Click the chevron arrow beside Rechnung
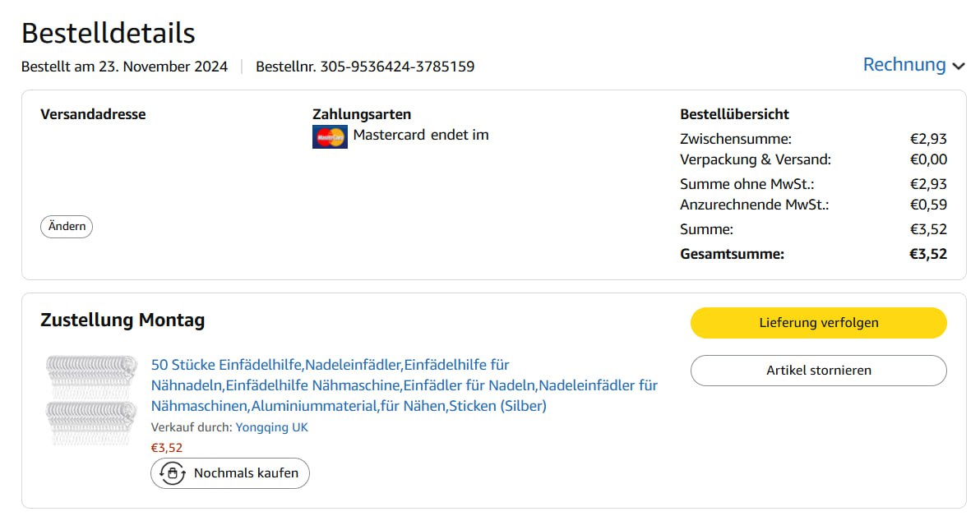The height and width of the screenshot is (530, 980). pyautogui.click(x=958, y=67)
